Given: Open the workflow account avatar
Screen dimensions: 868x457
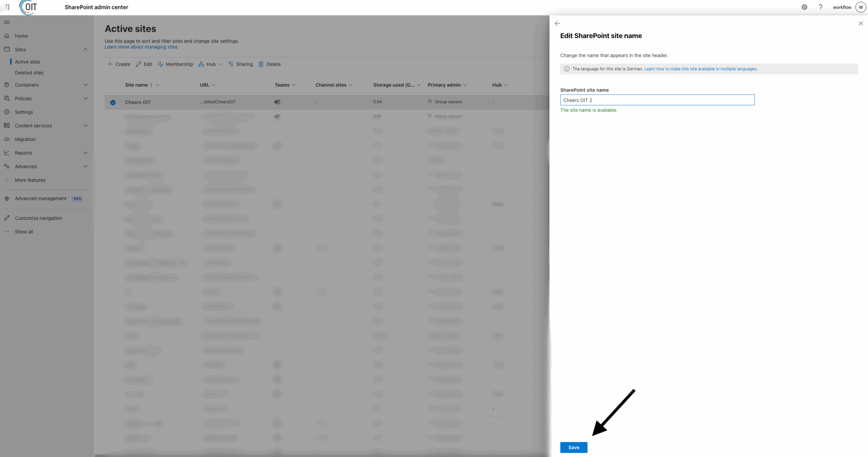Looking at the screenshot, I should 860,7.
